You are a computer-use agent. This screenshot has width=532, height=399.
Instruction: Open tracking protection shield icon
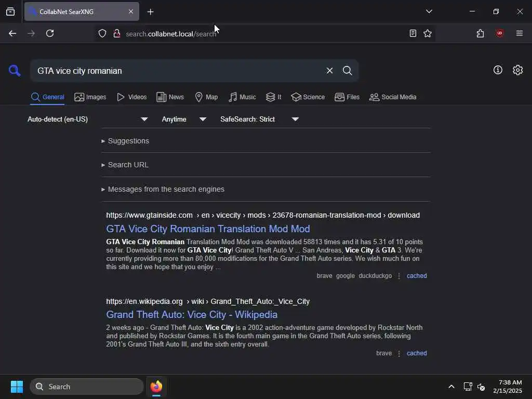(102, 33)
